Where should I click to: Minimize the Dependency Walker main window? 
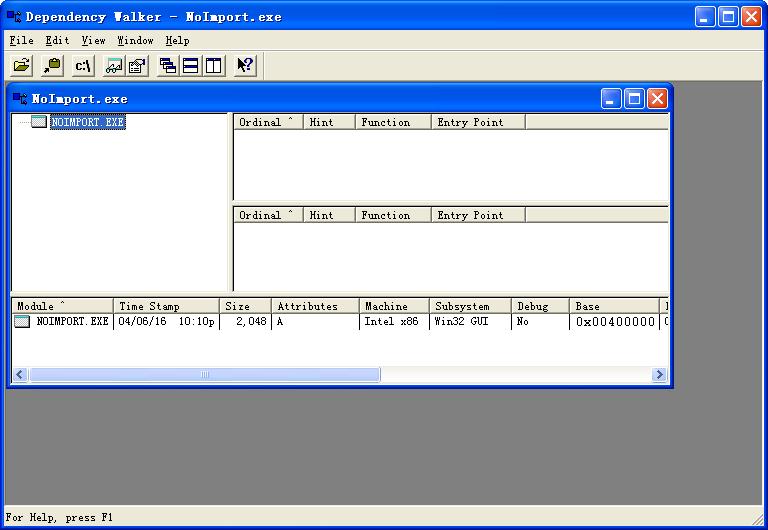click(705, 17)
